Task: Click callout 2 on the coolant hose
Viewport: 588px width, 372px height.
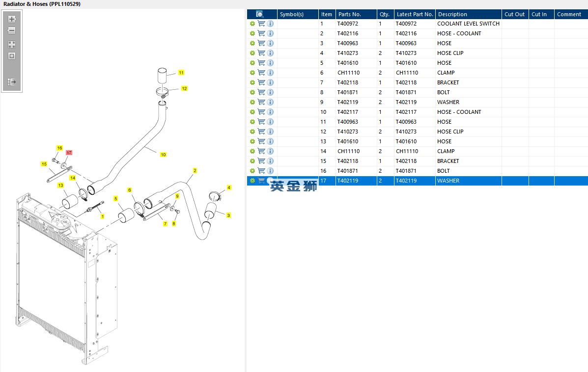Action: (195, 170)
